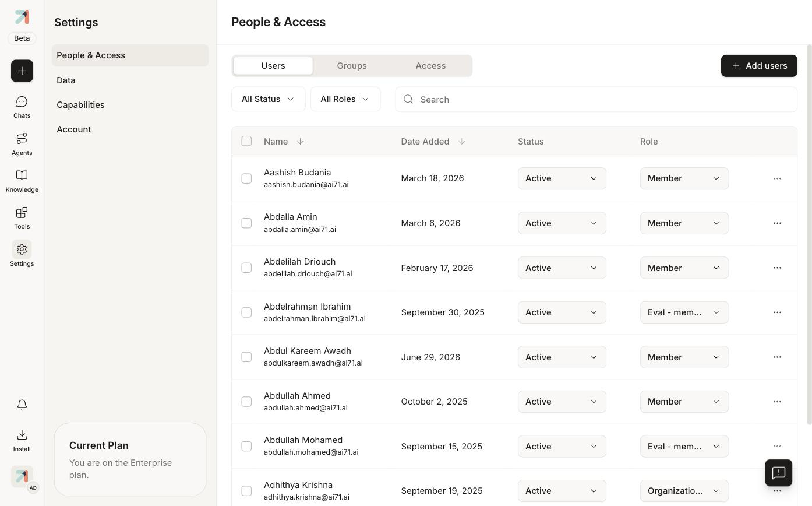812x506 pixels.
Task: Sort by Date Added arrow icon
Action: click(x=462, y=141)
